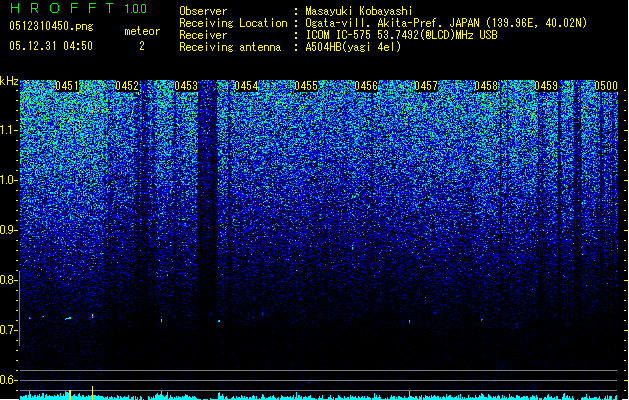The width and height of the screenshot is (629, 400).
Task: Click observer name Masayuki Kobayashi
Action: click(359, 11)
